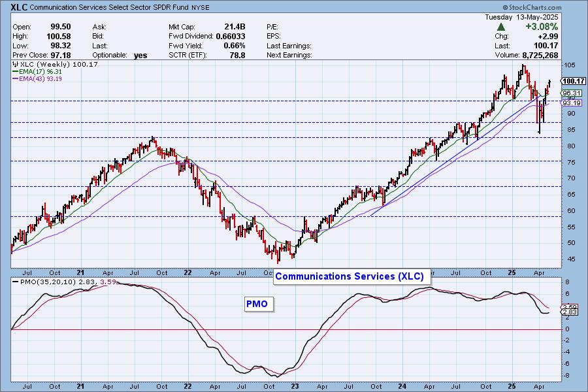Screen dimensions: 588x392
Task: Click the Next Earnings label
Action: pos(289,55)
